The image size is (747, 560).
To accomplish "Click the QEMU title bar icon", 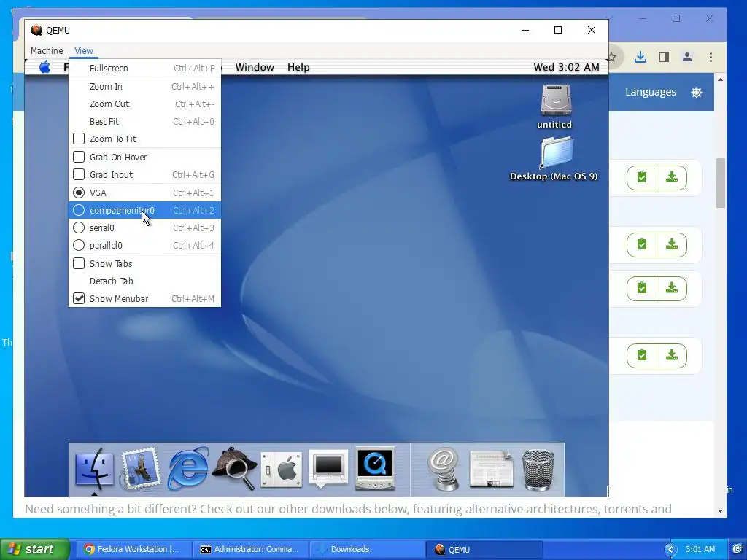I will point(36,30).
